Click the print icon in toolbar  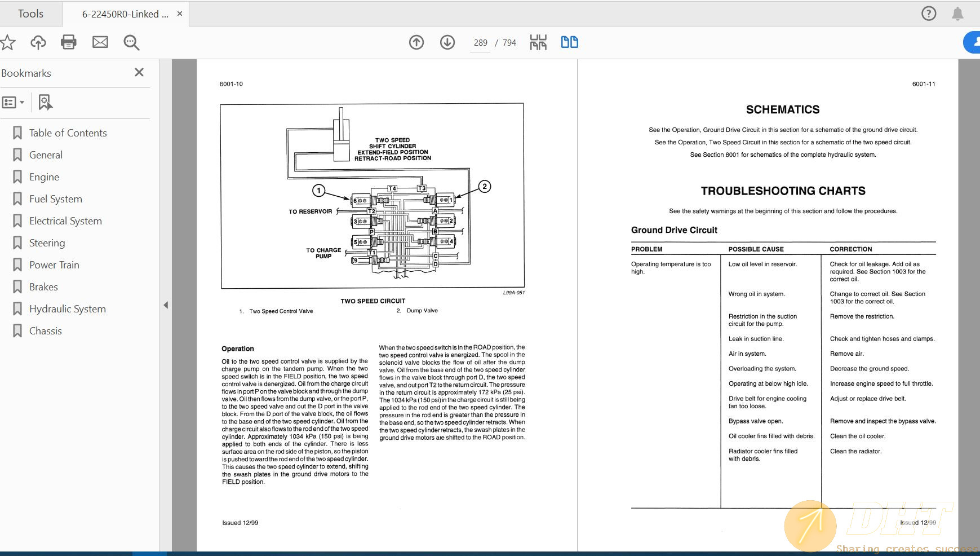click(69, 42)
